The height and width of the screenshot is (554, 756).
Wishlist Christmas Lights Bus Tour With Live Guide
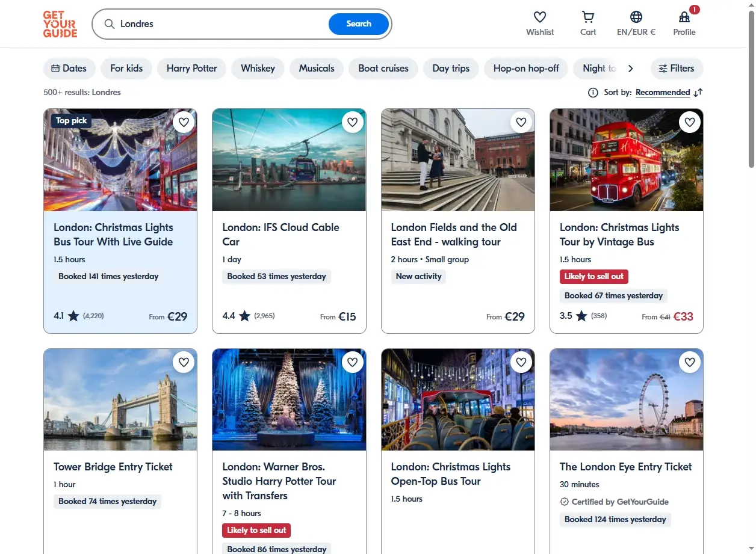click(x=184, y=122)
